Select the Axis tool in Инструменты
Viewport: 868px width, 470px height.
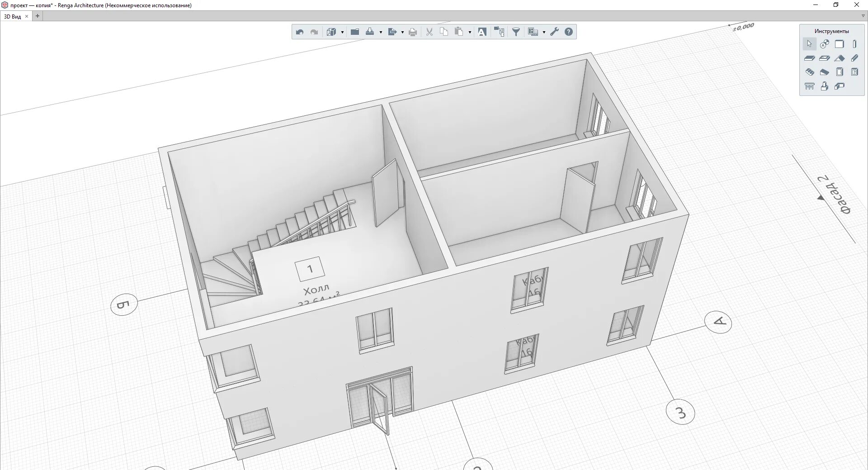point(825,44)
